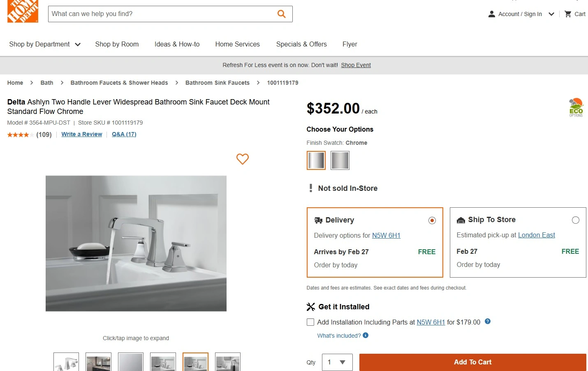
Task: Click the account profile icon
Action: click(x=491, y=14)
